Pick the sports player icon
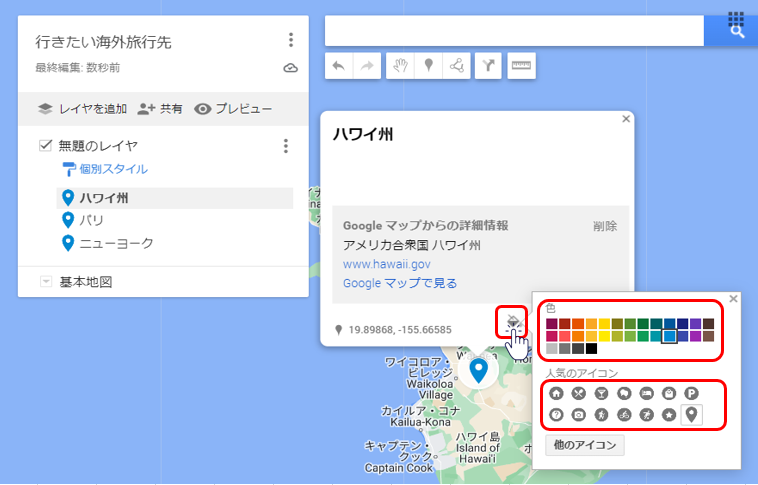Viewport: 758px width, 485px height. (646, 415)
